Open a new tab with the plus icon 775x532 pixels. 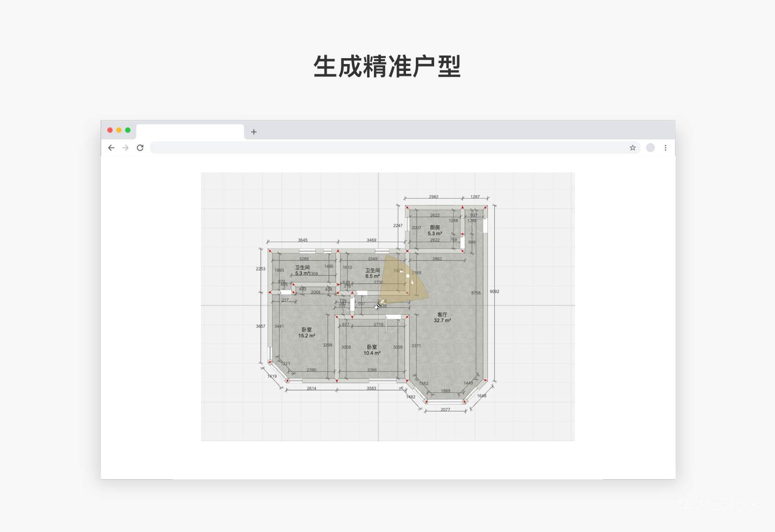254,132
